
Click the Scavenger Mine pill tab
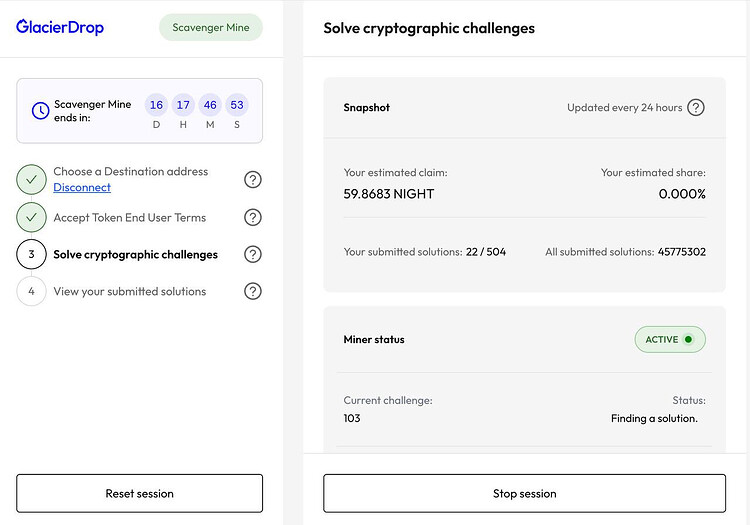pos(211,27)
